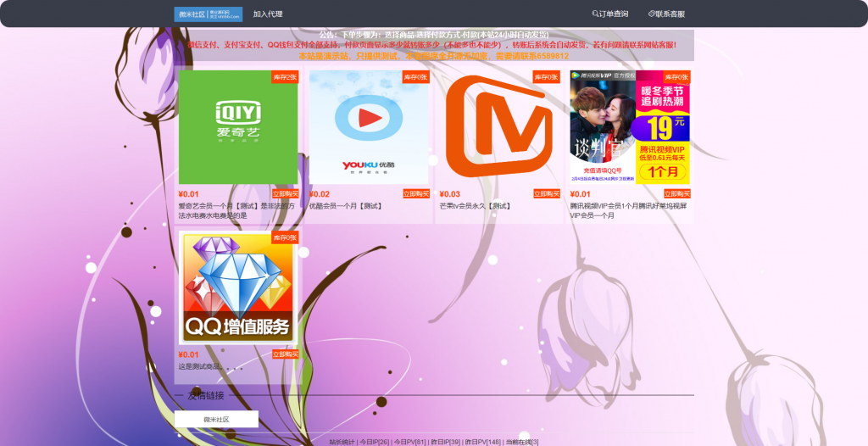Open the 加入代理 menu item
This screenshot has height=446, width=868.
[x=268, y=14]
